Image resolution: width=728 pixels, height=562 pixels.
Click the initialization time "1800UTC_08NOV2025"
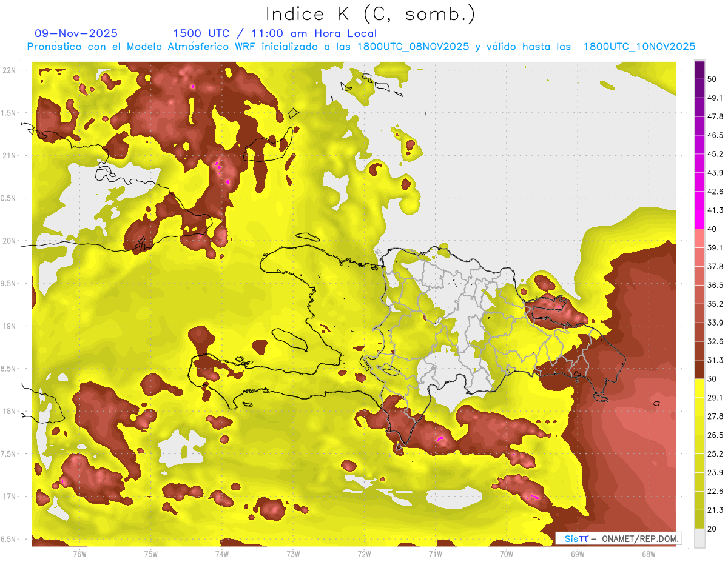point(414,47)
